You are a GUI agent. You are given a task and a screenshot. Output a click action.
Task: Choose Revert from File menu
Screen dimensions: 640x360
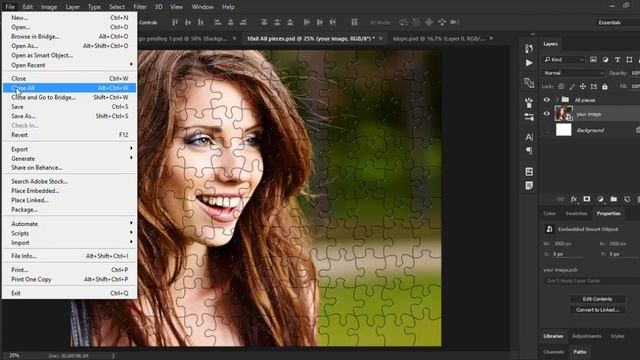[x=69, y=135]
